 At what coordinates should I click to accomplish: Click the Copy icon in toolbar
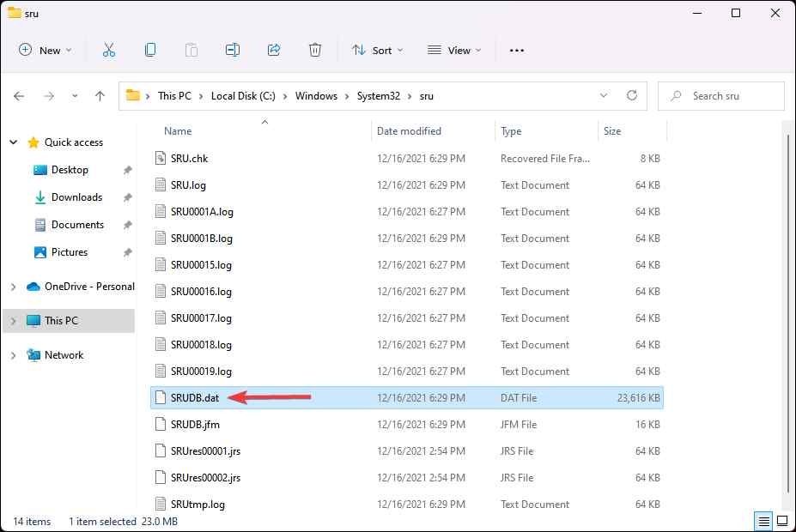(x=150, y=50)
